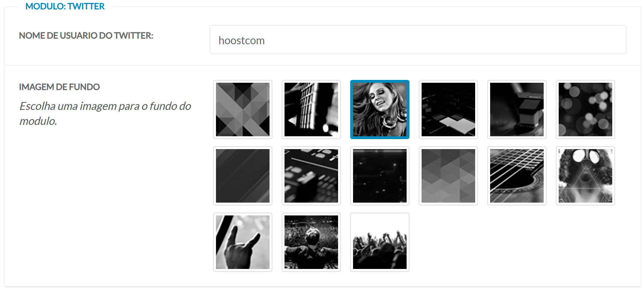
Task: Choose the DJ facing crowd background
Action: [311, 242]
